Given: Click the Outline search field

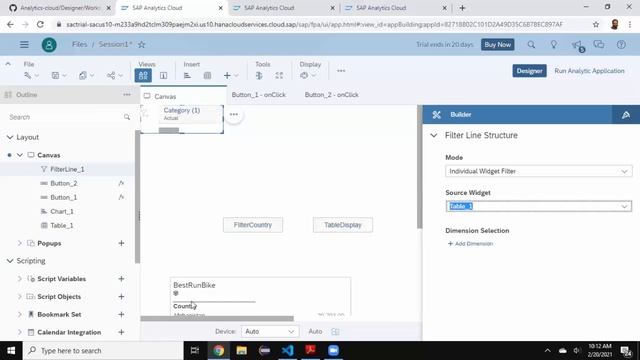Looking at the screenshot, I should 69,117.
